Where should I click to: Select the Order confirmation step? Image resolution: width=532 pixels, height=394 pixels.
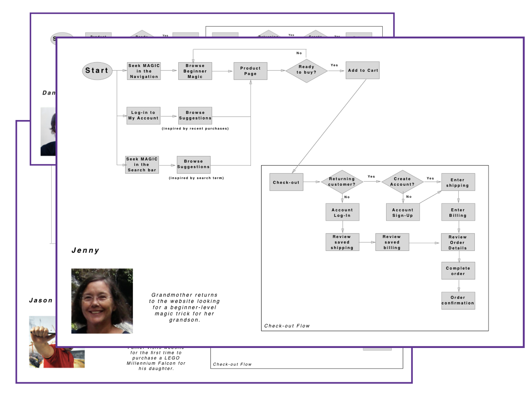458,301
